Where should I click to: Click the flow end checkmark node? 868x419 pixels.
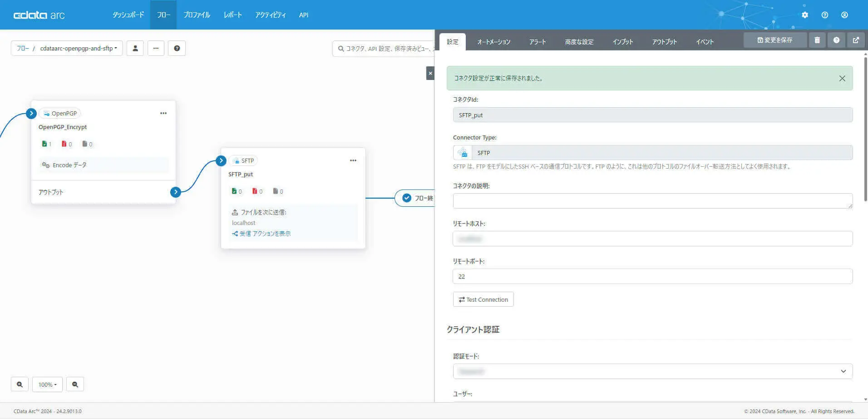tap(407, 198)
